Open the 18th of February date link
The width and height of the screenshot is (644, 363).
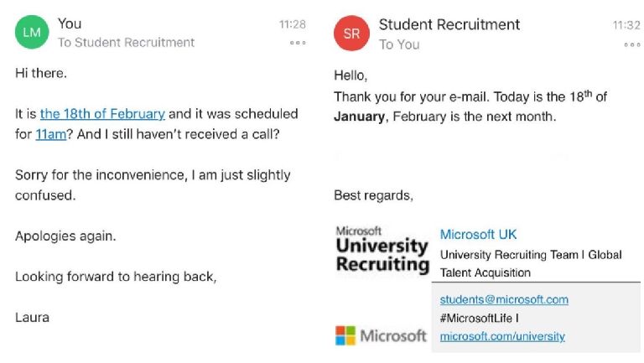102,114
